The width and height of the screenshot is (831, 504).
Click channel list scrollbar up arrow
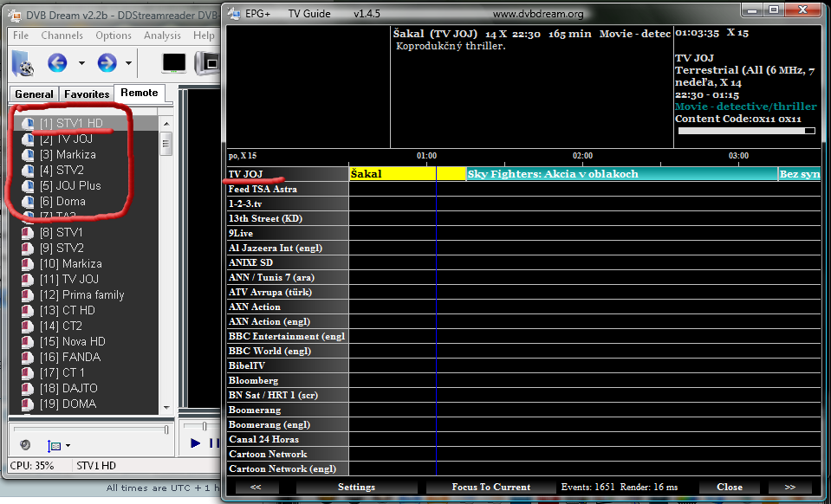pyautogui.click(x=166, y=124)
